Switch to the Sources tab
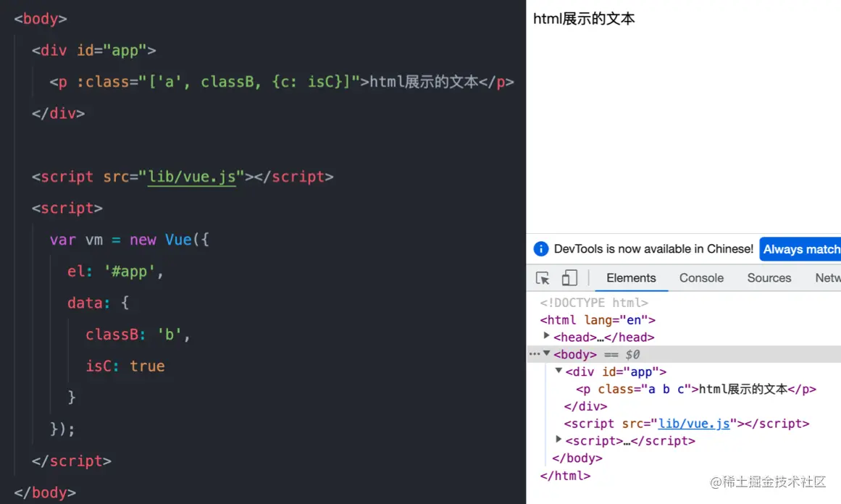This screenshot has width=841, height=504. pyautogui.click(x=769, y=278)
